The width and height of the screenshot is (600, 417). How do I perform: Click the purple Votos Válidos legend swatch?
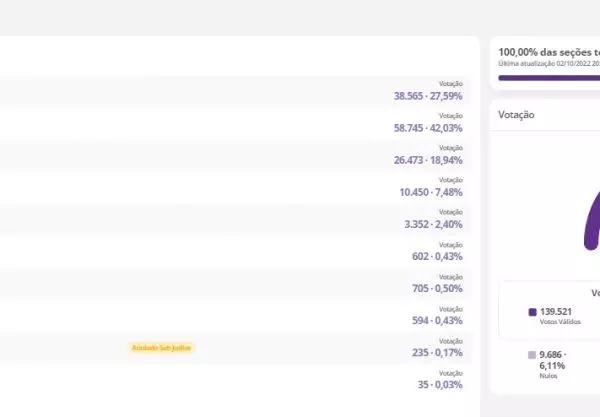(x=532, y=312)
